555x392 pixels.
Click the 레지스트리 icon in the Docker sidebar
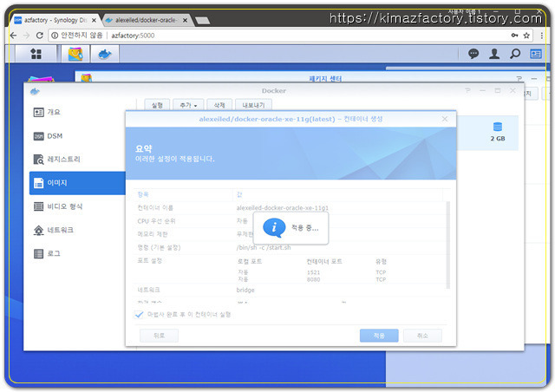[38, 160]
